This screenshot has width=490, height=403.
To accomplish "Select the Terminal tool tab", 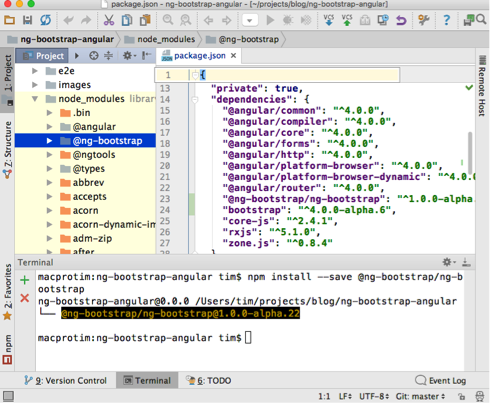I will [x=147, y=380].
